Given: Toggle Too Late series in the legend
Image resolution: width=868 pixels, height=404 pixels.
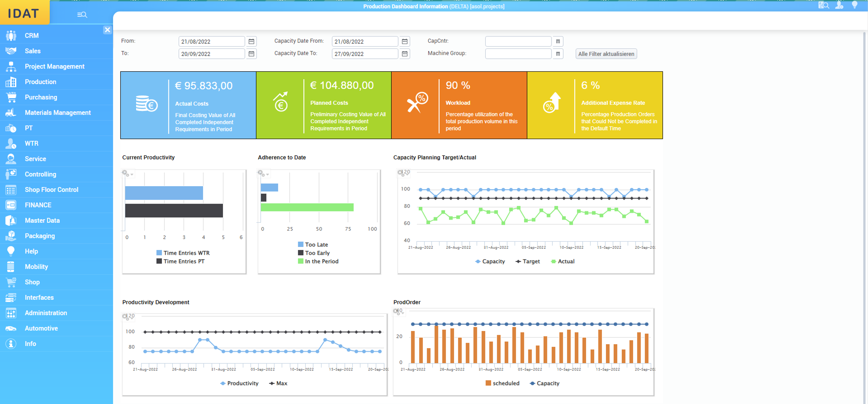Looking at the screenshot, I should (313, 244).
